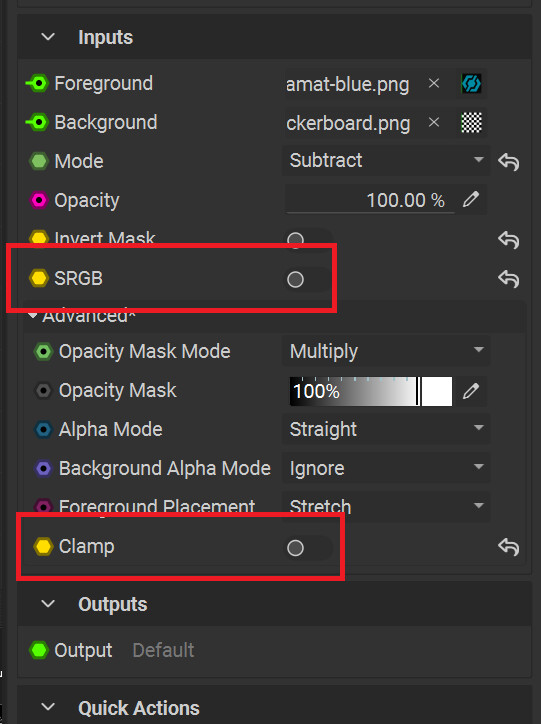The width and height of the screenshot is (541, 724).
Task: Click the Opacity 100.00 % value field
Action: click(370, 200)
